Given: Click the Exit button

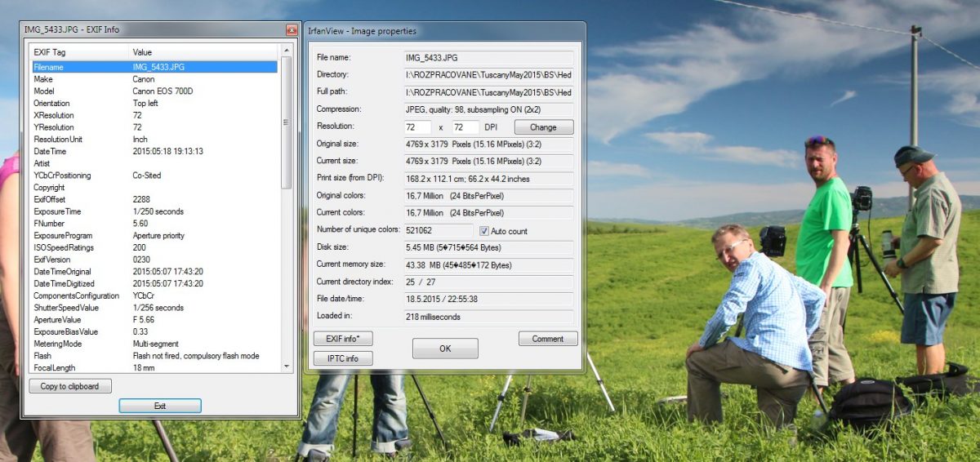Looking at the screenshot, I should (160, 406).
